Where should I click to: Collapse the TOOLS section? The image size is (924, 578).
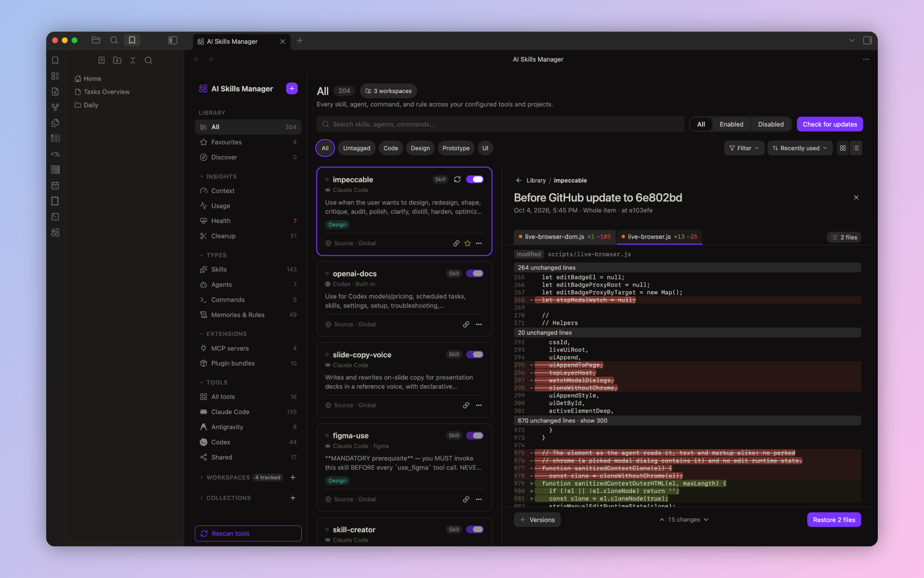pyautogui.click(x=213, y=382)
